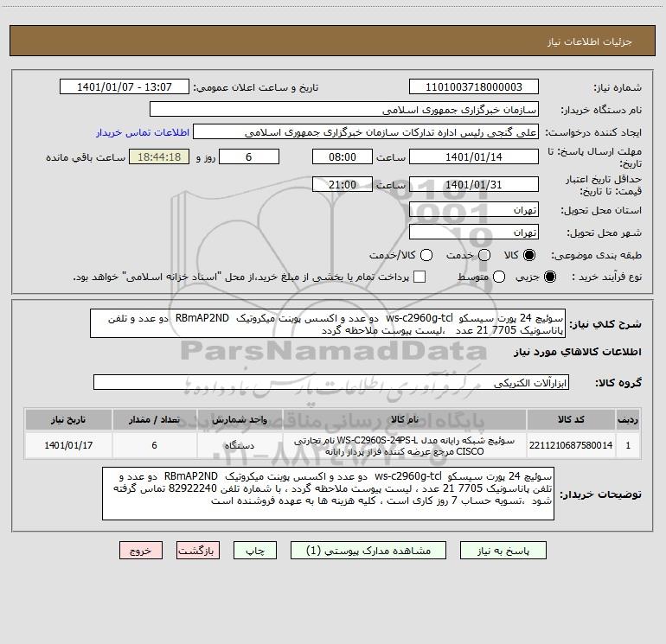The image size is (666, 644).
Task: Click the price validity date 1401/01/31
Action: 474,185
